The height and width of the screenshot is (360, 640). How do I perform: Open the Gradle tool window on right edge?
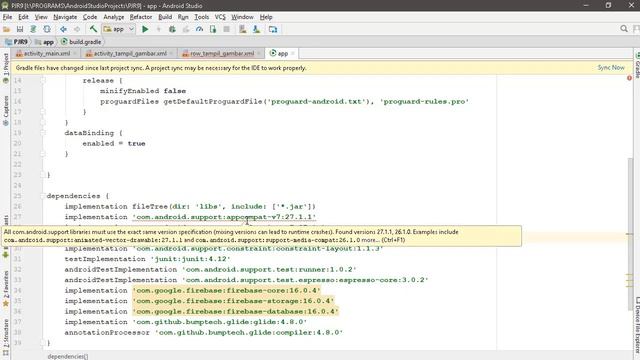tap(637, 66)
